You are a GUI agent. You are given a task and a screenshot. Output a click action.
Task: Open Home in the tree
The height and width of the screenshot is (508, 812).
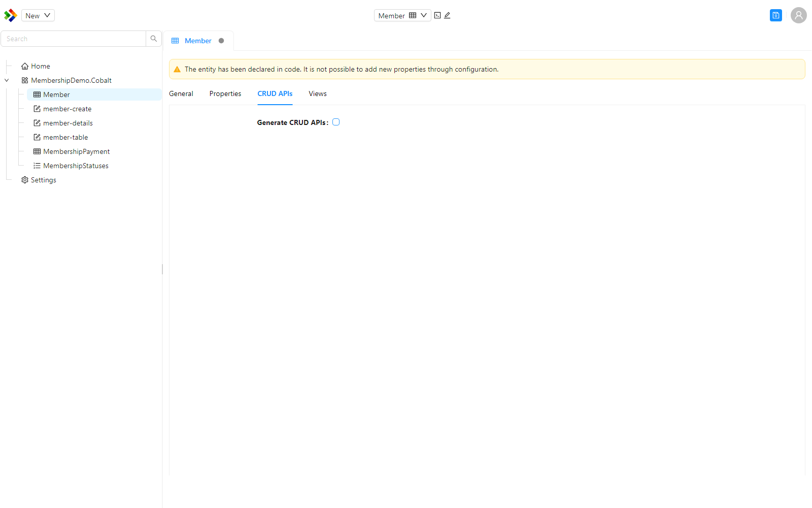pos(41,66)
